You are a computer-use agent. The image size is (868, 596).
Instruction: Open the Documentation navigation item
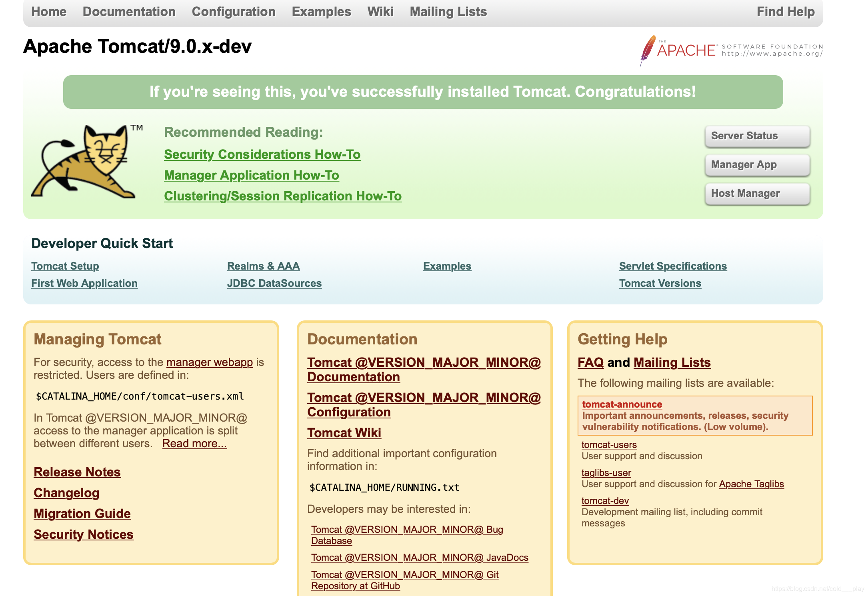pyautogui.click(x=129, y=12)
